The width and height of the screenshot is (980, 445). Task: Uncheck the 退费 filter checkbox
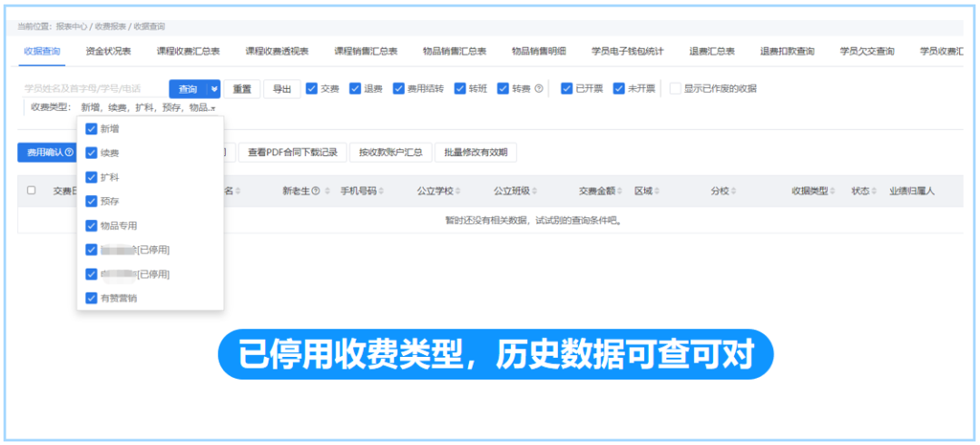click(355, 89)
